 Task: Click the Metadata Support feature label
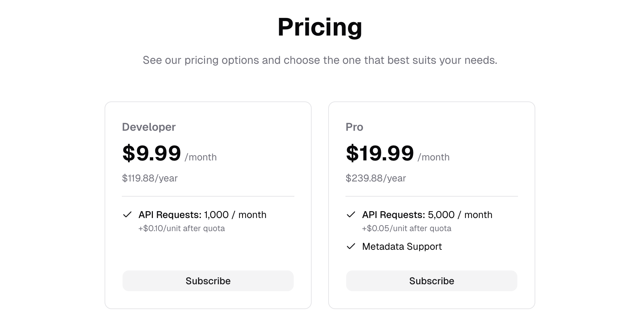pos(401,247)
